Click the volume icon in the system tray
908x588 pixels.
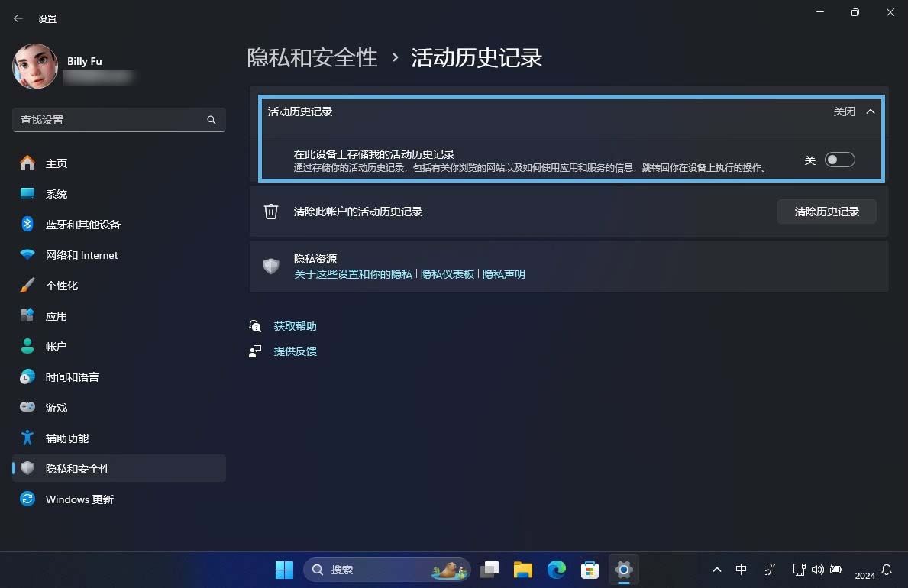pyautogui.click(x=817, y=570)
